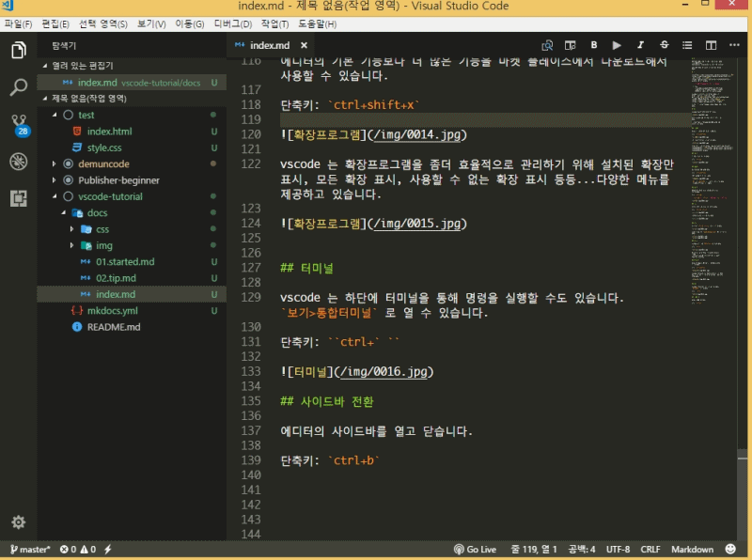752x560 pixels.
Task: Click the lightning bolt icon in status bar
Action: pos(108,550)
